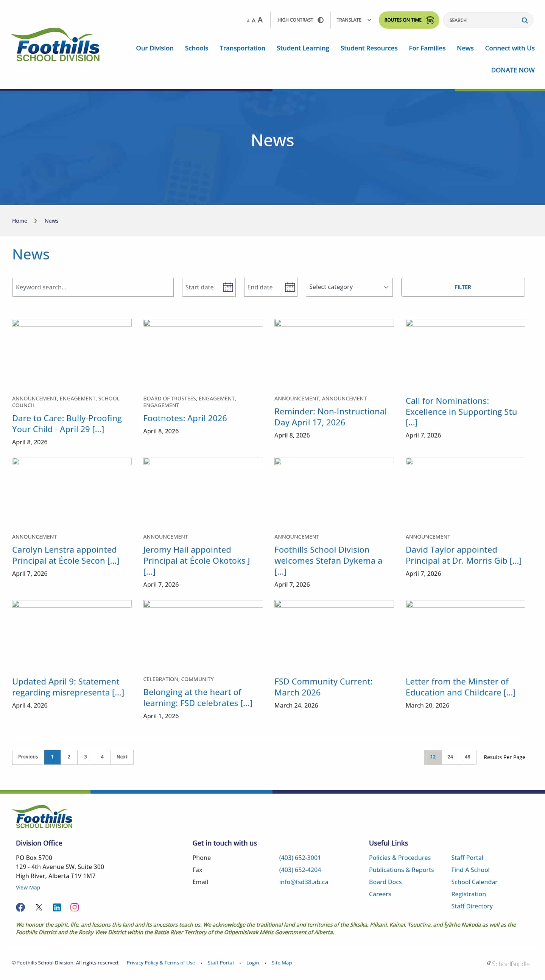Screen dimensions: 545x980
Task: Open the For Families menu
Action: (427, 48)
